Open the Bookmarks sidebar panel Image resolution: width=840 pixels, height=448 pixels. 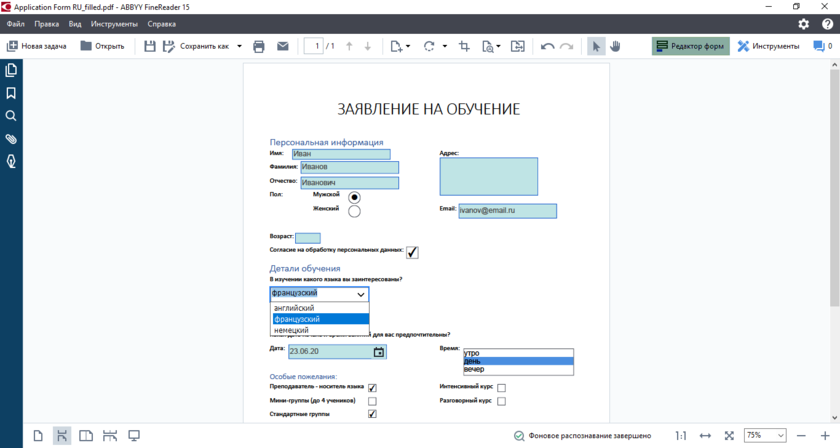tap(11, 93)
